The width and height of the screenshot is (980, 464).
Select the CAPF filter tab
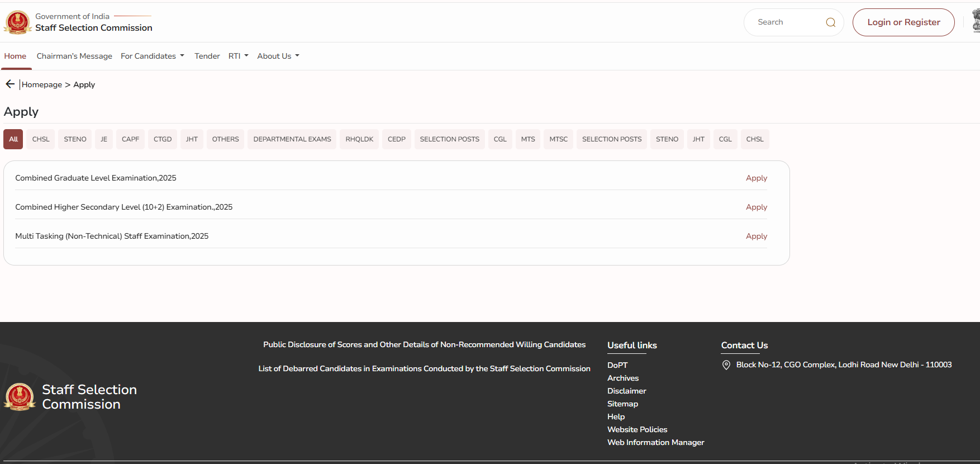(x=130, y=139)
